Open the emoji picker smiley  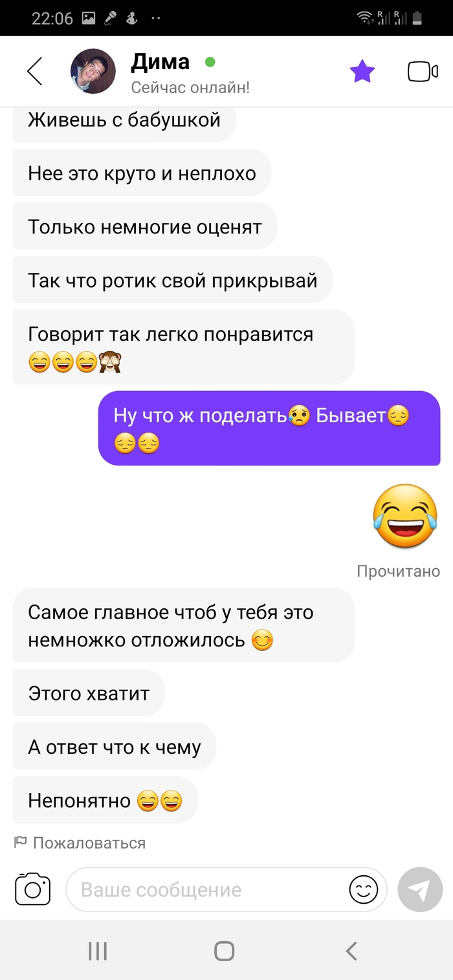pyautogui.click(x=364, y=889)
